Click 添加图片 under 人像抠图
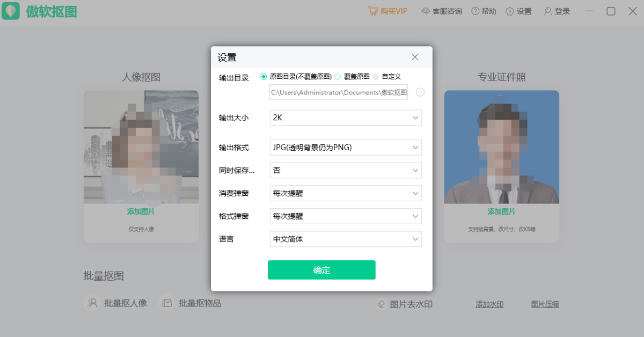Image resolution: width=644 pixels, height=337 pixels. (141, 211)
